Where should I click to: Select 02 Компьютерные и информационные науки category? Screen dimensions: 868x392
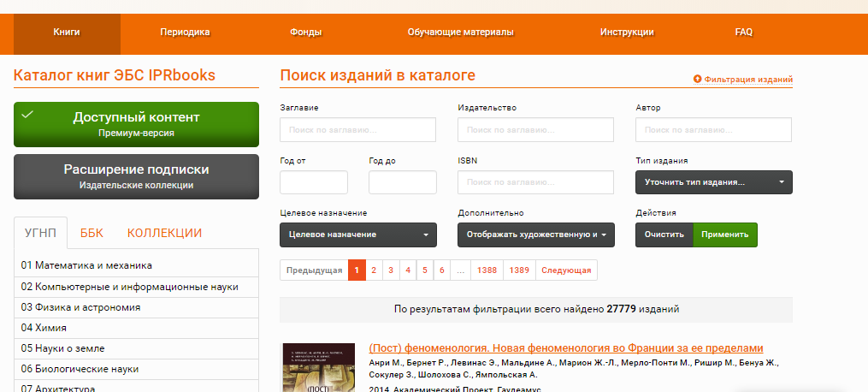pyautogui.click(x=130, y=287)
